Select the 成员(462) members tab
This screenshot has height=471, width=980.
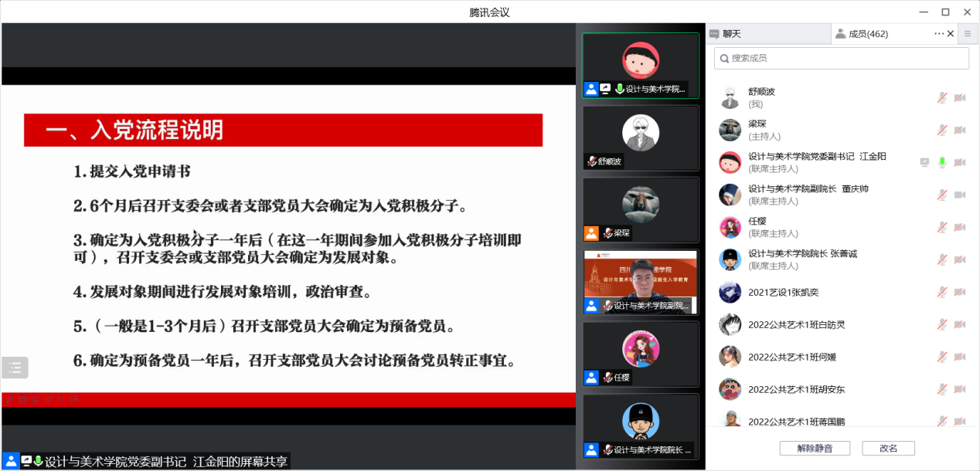867,34
